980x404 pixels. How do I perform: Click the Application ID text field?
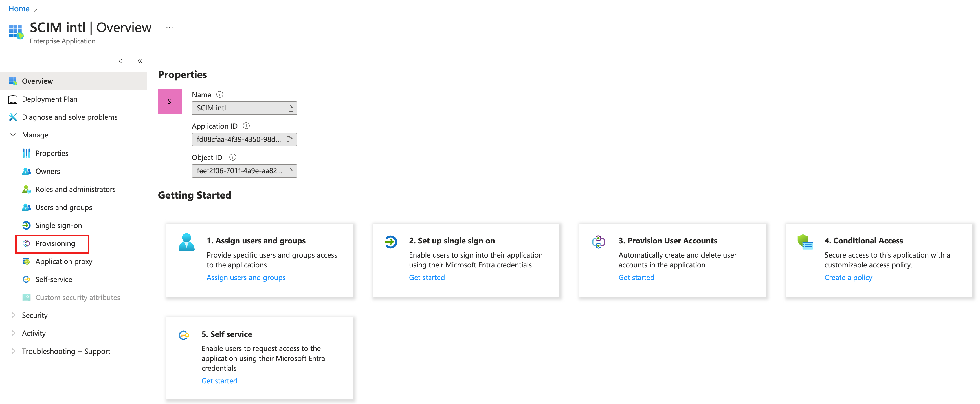pos(239,140)
